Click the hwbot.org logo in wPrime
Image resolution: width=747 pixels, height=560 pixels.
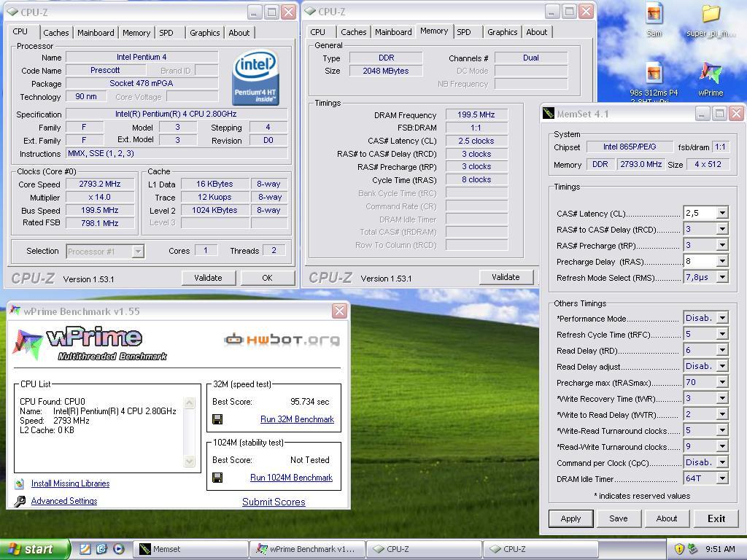click(x=282, y=340)
